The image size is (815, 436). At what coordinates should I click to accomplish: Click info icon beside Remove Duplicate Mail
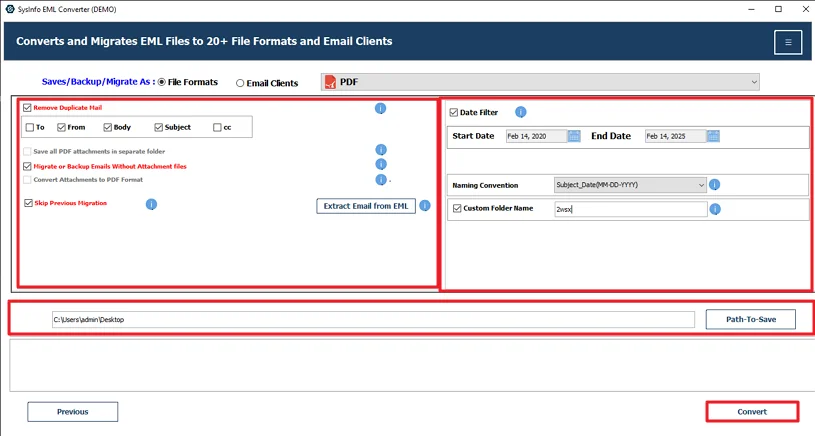(x=380, y=108)
